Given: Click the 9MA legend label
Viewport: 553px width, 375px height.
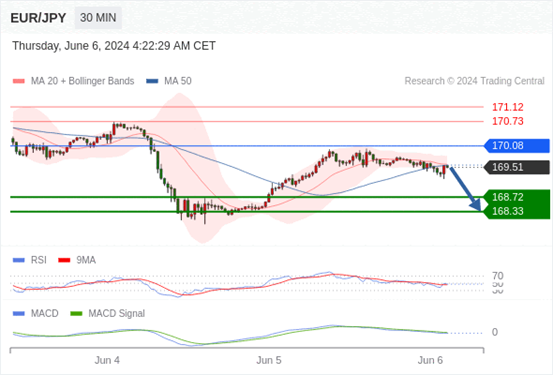Looking at the screenshot, I should pos(86,260).
